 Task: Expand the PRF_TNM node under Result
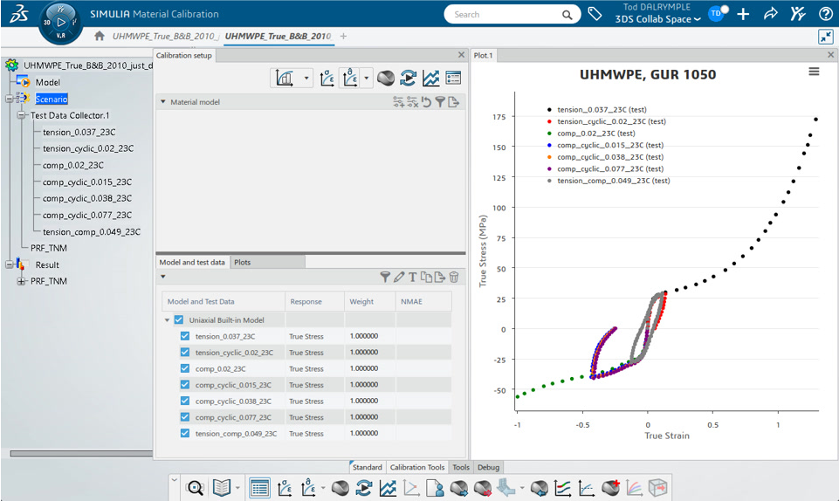click(x=21, y=281)
